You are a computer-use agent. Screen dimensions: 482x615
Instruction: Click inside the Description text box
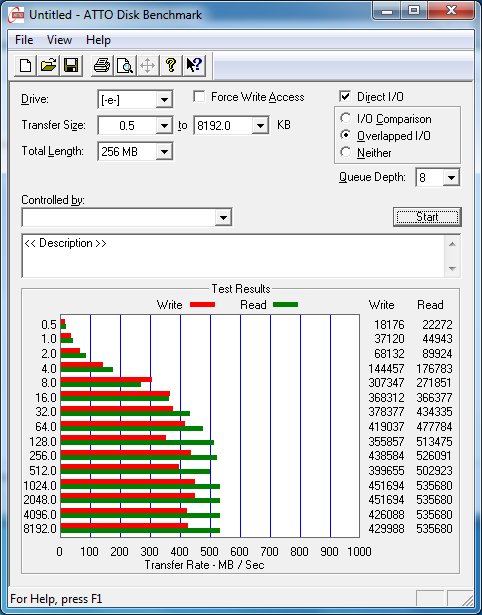(234, 256)
